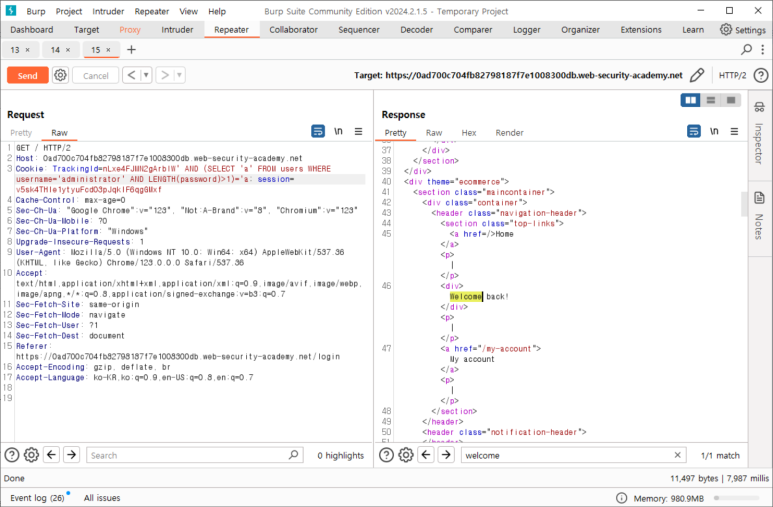Open response editor hamburger menu
Image resolution: width=773 pixels, height=507 pixels.
tap(735, 131)
